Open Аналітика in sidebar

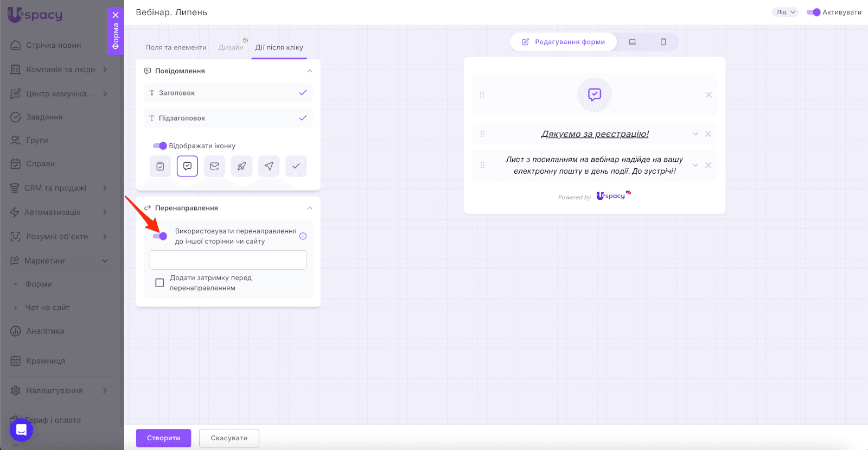click(45, 331)
